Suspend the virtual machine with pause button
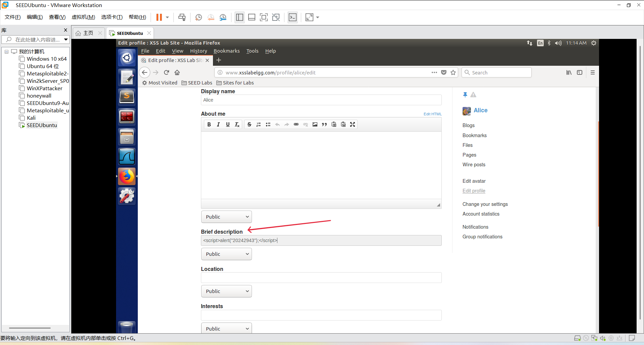644x345 pixels. click(x=159, y=17)
